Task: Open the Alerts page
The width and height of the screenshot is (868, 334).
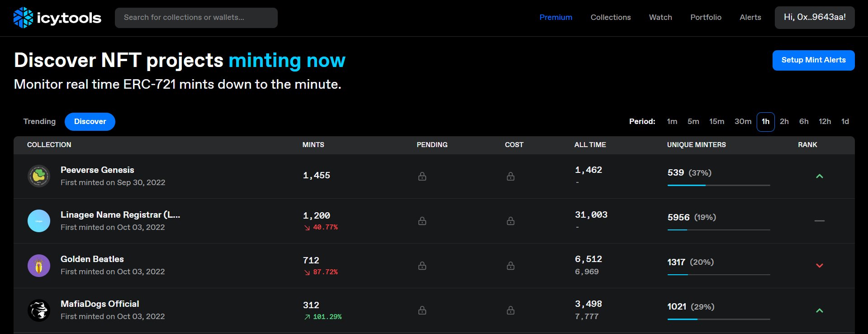Action: [750, 17]
